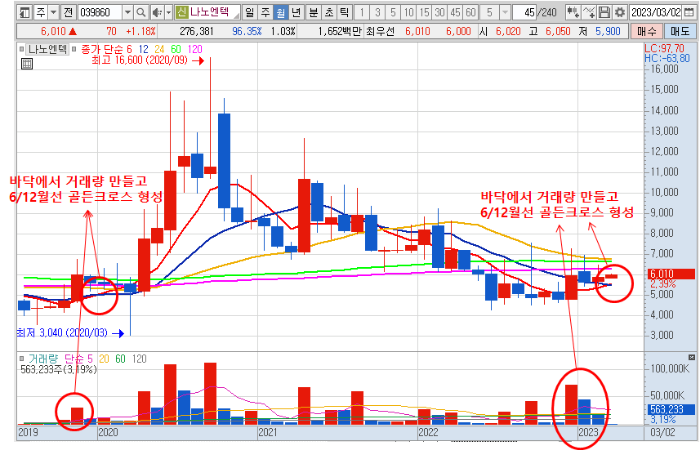The height and width of the screenshot is (450, 700).
Task: Click the 거래량 volume panel legend
Action: pyautogui.click(x=43, y=359)
